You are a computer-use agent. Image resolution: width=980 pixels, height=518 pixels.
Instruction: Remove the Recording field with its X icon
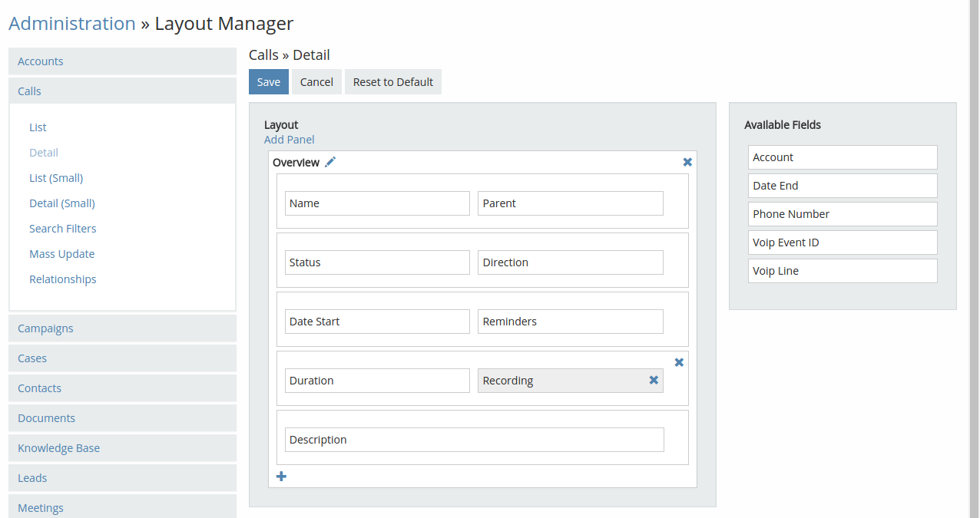point(654,380)
